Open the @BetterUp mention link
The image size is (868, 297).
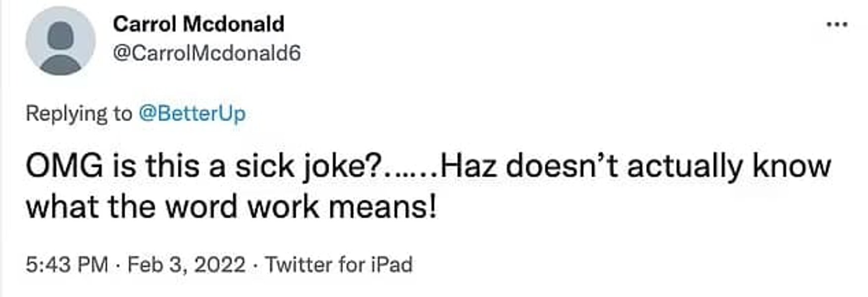192,113
